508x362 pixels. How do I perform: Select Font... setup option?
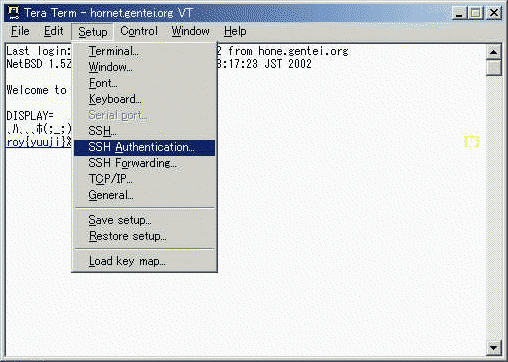145,83
